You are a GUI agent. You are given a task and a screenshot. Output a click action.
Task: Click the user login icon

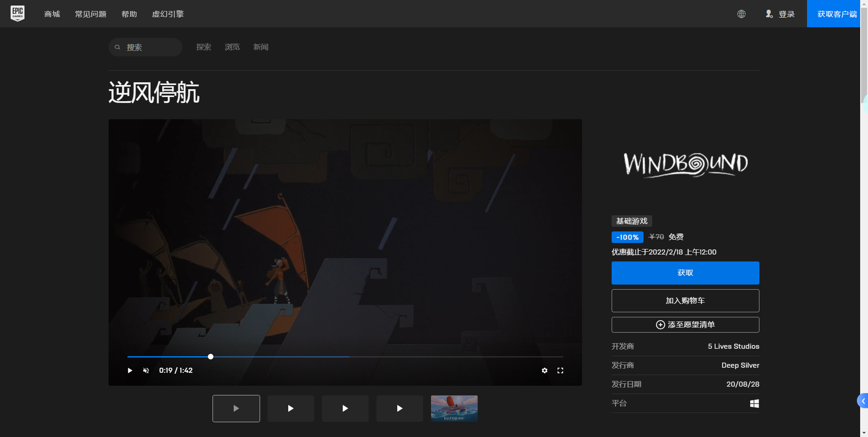coord(769,14)
